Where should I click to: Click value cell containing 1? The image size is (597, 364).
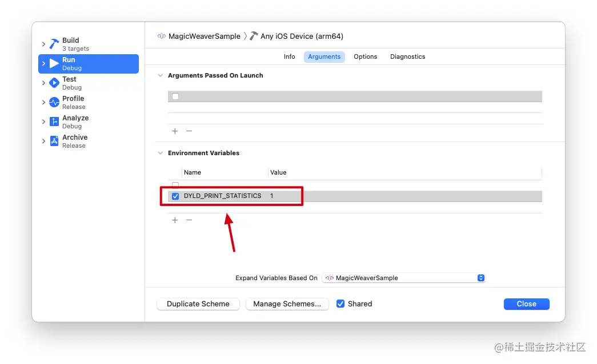click(272, 196)
